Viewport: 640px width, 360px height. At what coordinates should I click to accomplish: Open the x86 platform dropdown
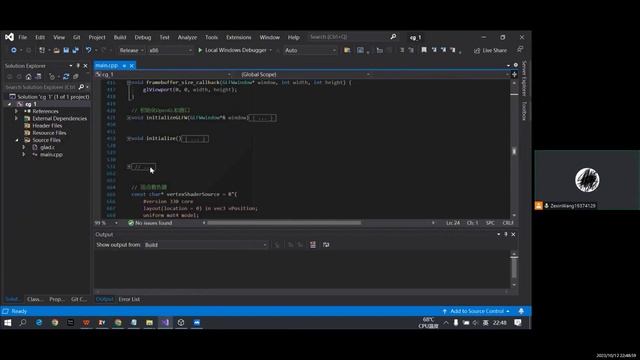[170, 50]
